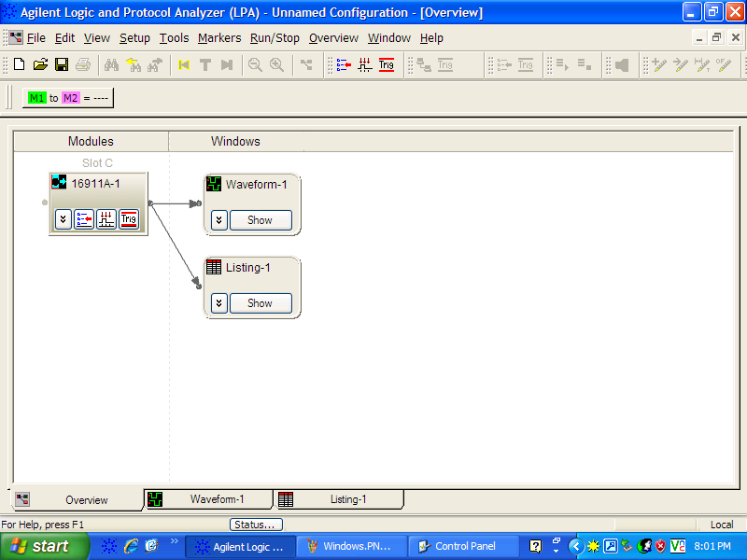Open the Edit menu

click(x=64, y=38)
